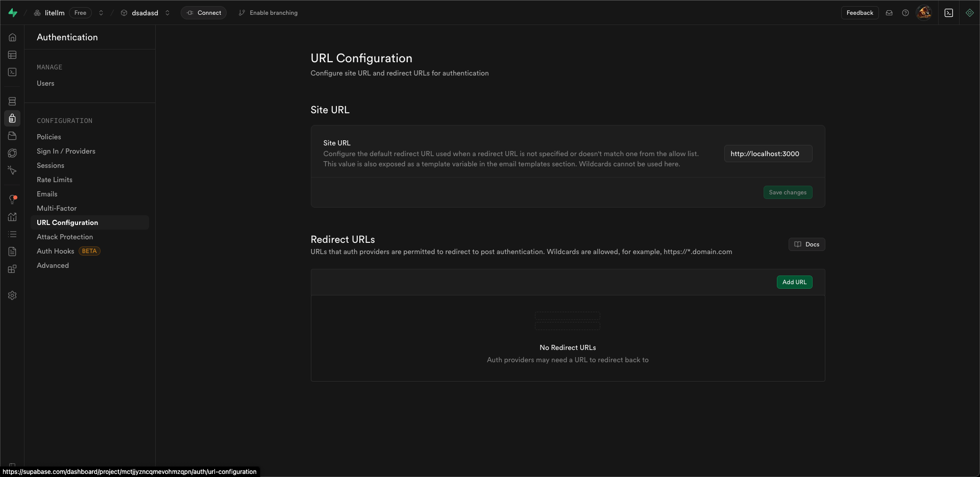Viewport: 980px width, 477px height.
Task: Open the Edge Functions icon
Action: point(12,153)
